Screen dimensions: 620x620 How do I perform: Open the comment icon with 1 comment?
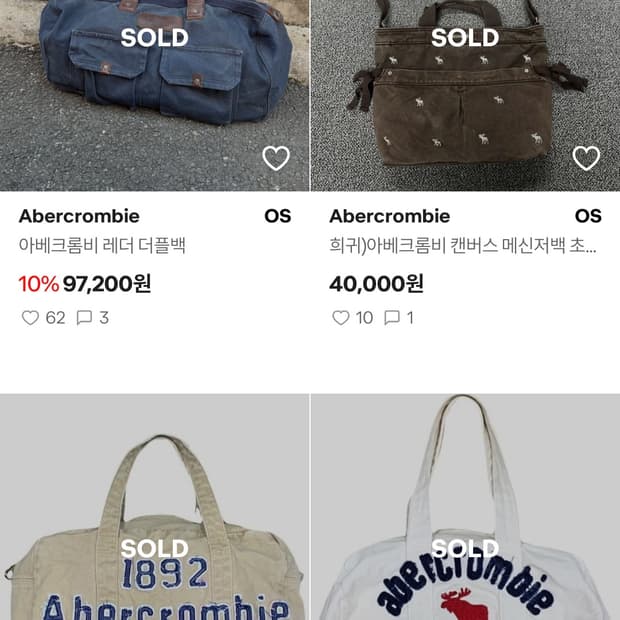(392, 318)
